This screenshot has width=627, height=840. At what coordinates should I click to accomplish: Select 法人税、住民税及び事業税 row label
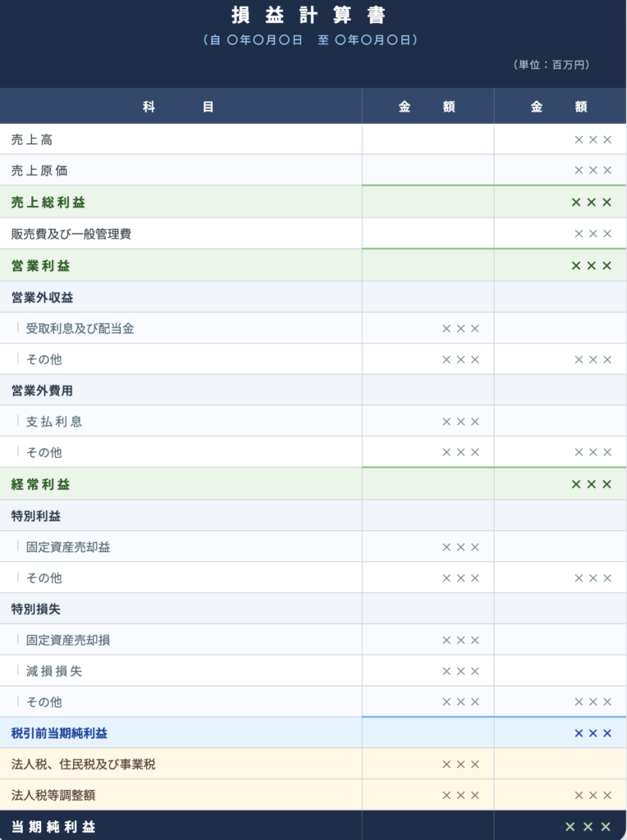pyautogui.click(x=83, y=765)
